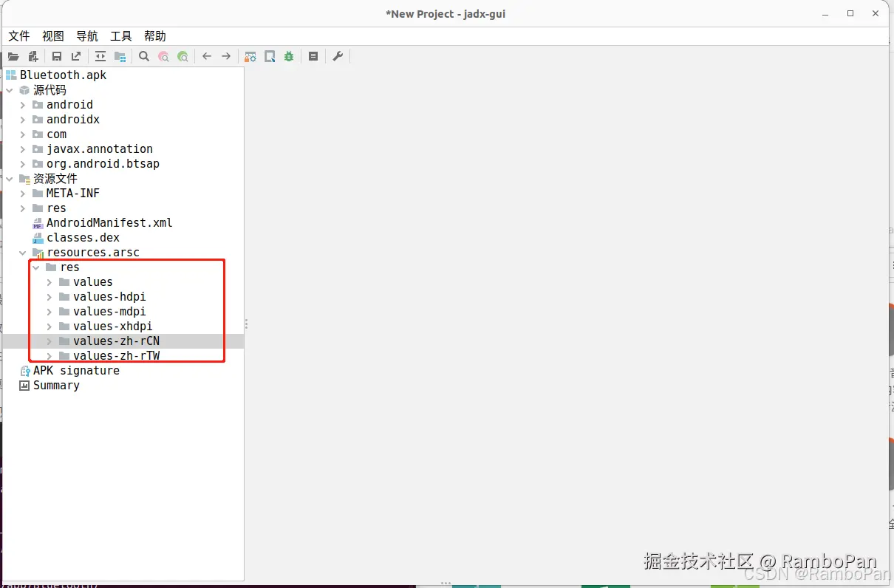The width and height of the screenshot is (894, 588).
Task: Expand the org.android.btsap package
Action: tap(23, 164)
